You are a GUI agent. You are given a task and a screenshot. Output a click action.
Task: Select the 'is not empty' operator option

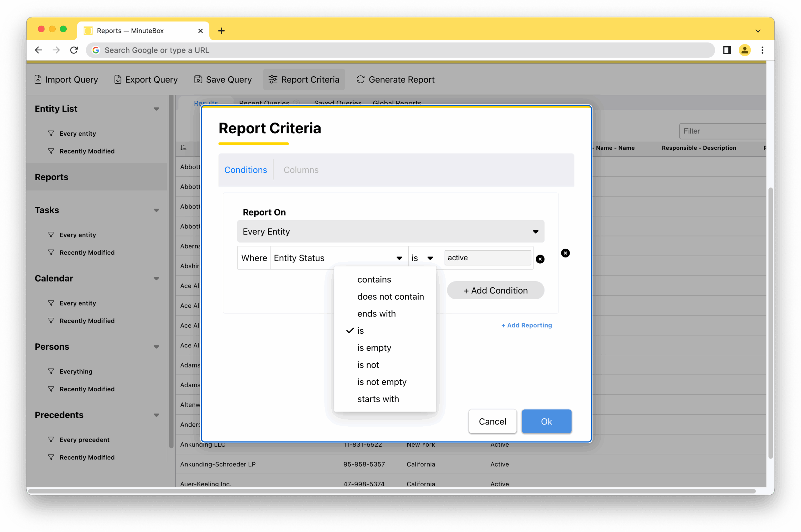(382, 382)
